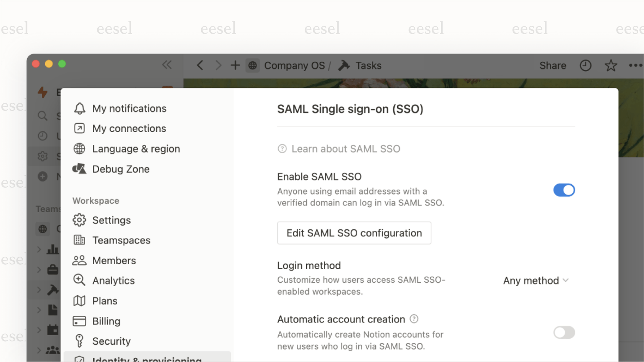Click the settings gear in the left sidebar
The height and width of the screenshot is (362, 644).
[43, 156]
